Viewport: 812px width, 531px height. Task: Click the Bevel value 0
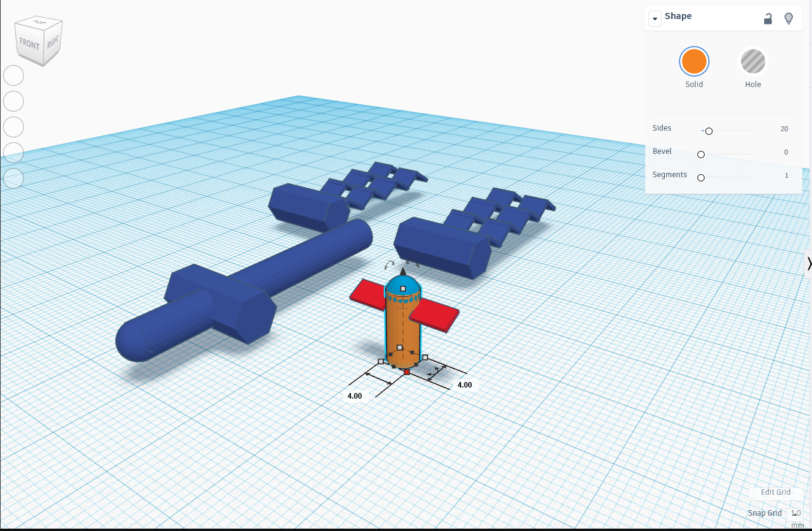click(786, 152)
